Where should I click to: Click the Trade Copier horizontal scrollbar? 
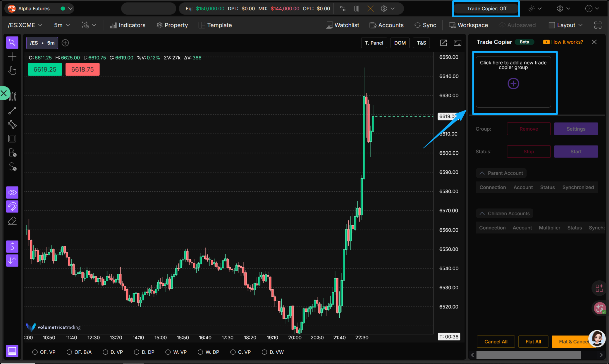click(528, 355)
